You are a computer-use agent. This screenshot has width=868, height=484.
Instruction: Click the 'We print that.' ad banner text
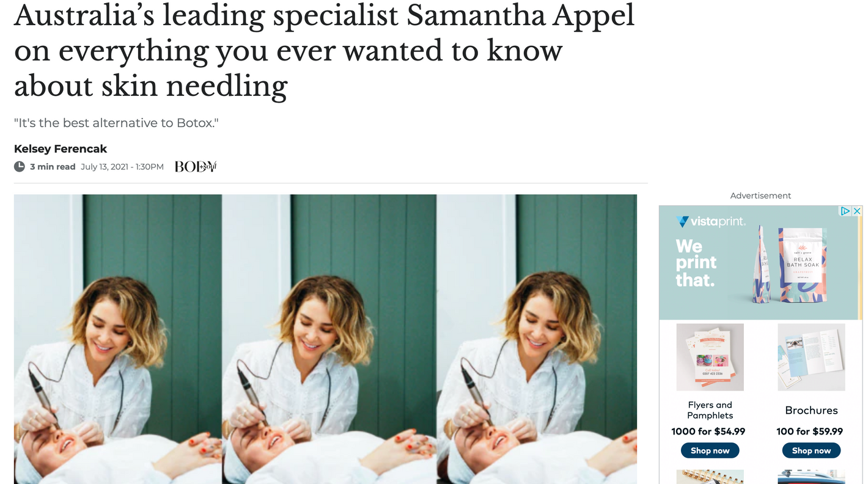pyautogui.click(x=695, y=263)
